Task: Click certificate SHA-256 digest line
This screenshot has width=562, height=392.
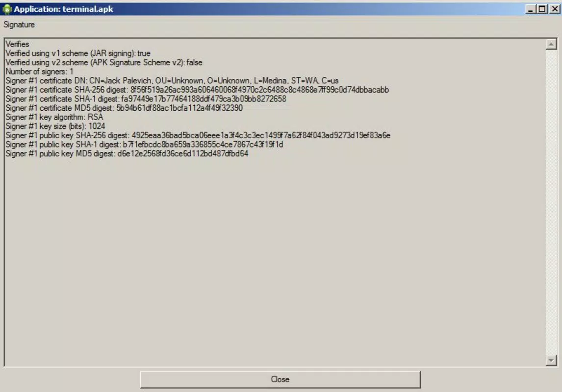Action: (197, 90)
